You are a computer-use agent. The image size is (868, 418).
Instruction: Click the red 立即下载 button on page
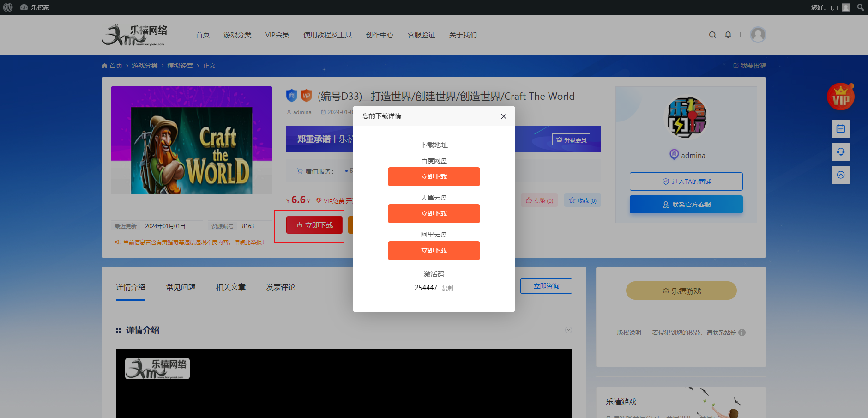[x=314, y=225]
